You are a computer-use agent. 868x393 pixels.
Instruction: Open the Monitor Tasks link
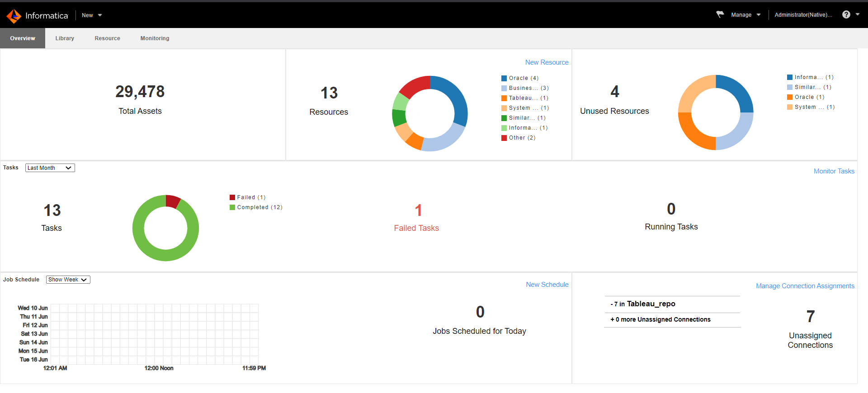pyautogui.click(x=834, y=171)
